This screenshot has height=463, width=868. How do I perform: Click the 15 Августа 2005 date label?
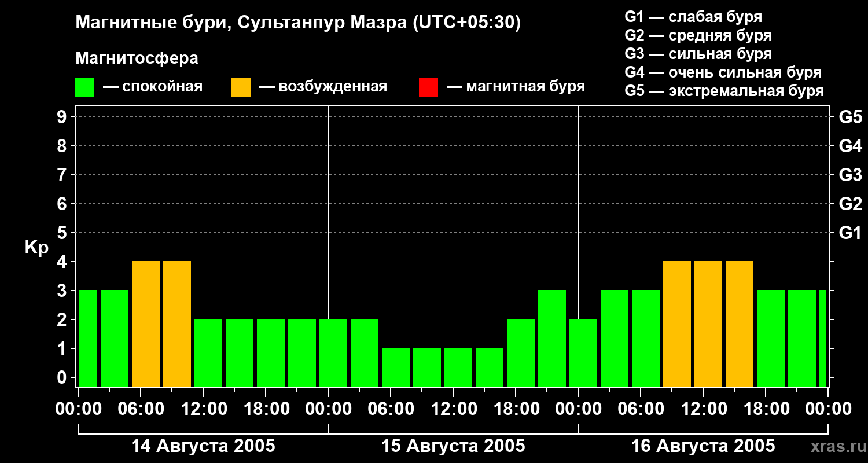(x=453, y=446)
